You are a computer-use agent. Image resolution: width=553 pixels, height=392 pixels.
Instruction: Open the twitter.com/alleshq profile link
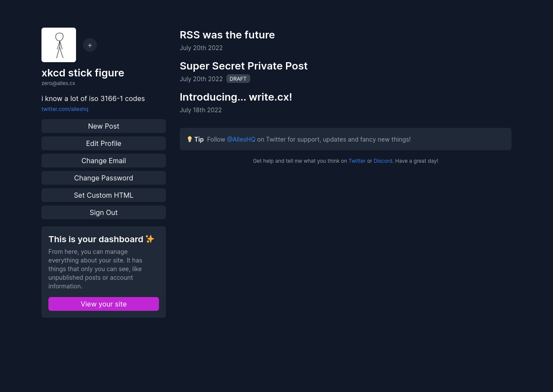tap(65, 109)
